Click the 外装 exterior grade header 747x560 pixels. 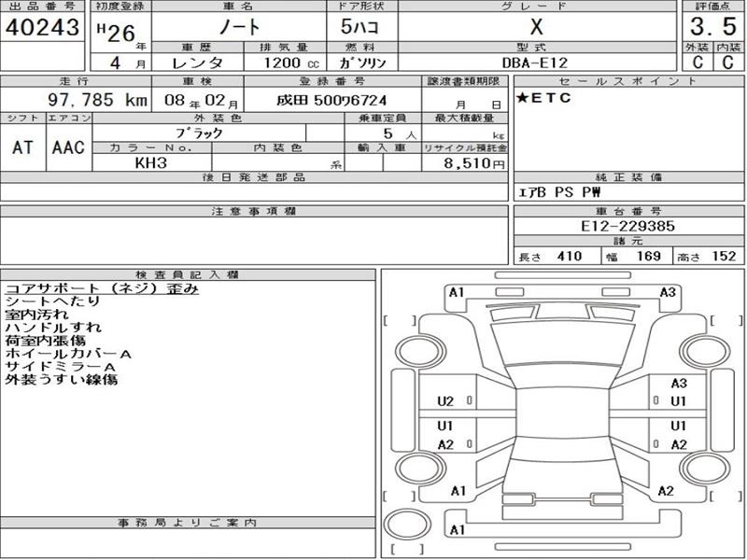(x=697, y=48)
